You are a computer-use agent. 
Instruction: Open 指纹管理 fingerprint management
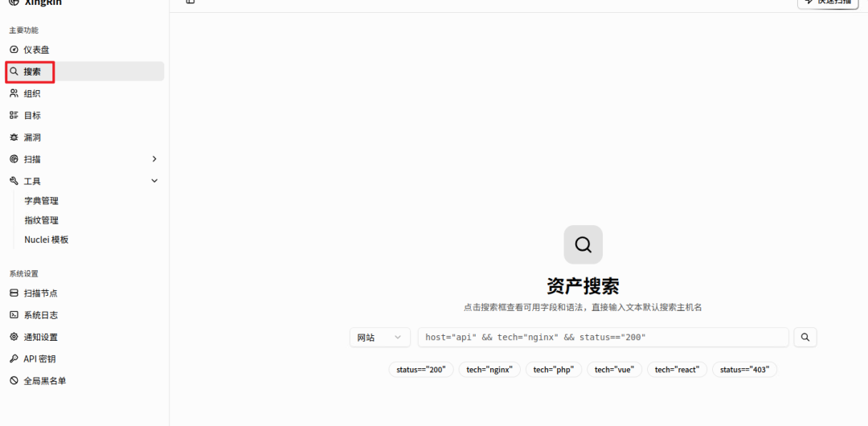(x=42, y=220)
